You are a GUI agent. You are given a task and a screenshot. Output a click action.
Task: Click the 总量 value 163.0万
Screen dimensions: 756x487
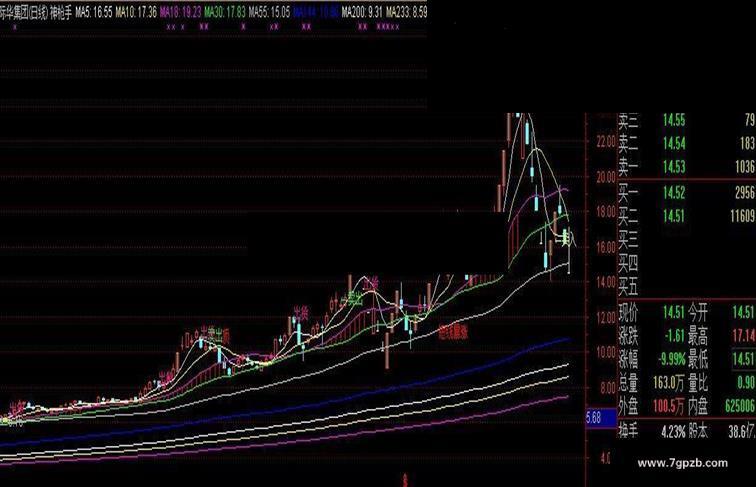click(x=669, y=383)
